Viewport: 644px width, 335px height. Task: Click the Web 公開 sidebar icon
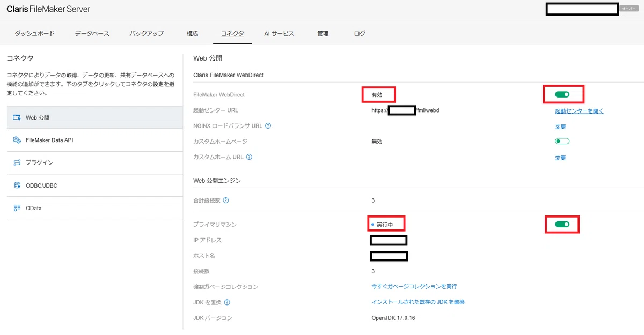point(17,117)
